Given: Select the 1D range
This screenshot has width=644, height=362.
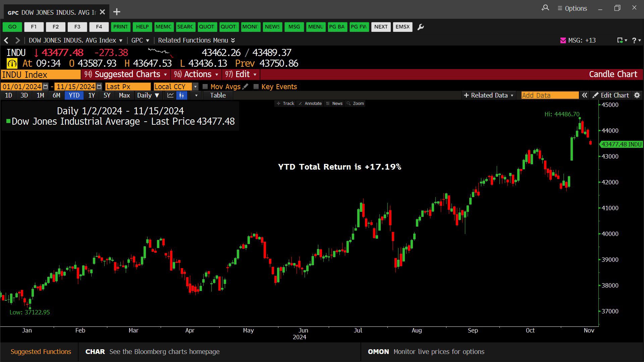Looking at the screenshot, I should 9,95.
